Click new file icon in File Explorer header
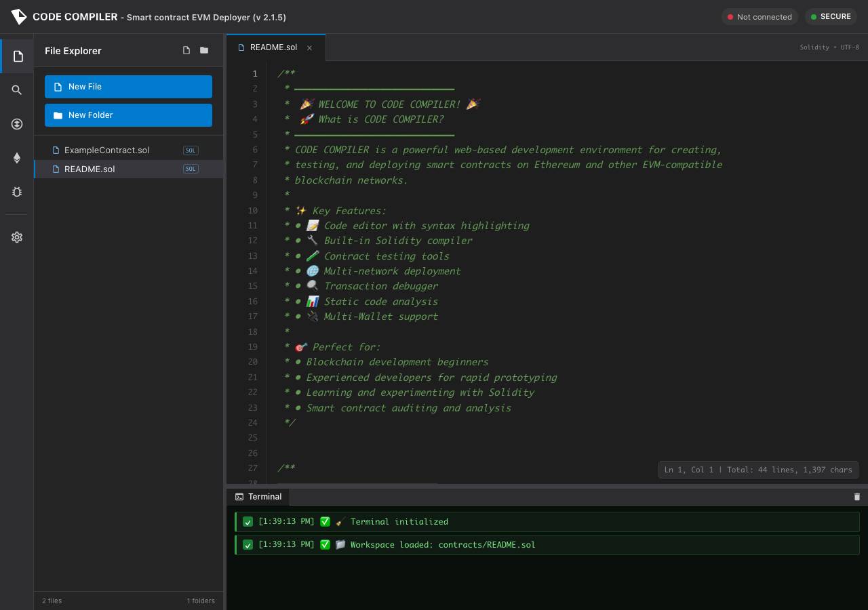 point(186,50)
